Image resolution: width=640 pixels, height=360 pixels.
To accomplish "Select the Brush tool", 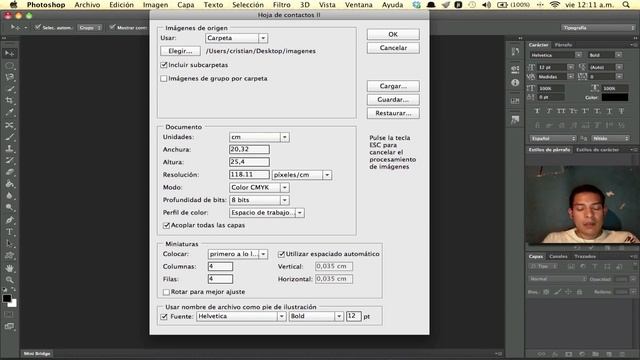I will (9, 137).
